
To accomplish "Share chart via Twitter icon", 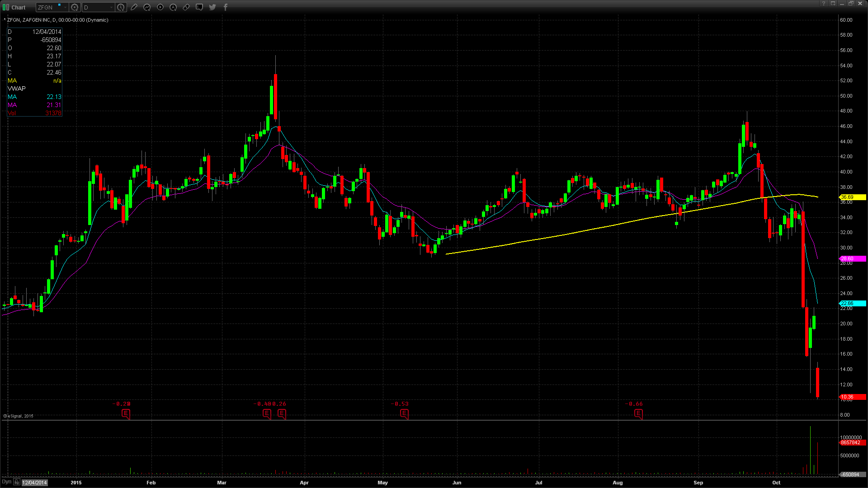I will pos(212,7).
